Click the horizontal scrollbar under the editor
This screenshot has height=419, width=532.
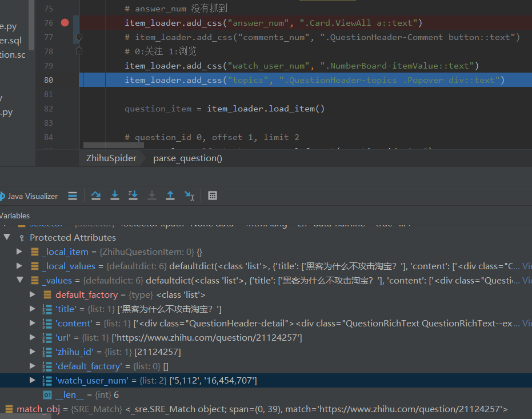point(113,145)
